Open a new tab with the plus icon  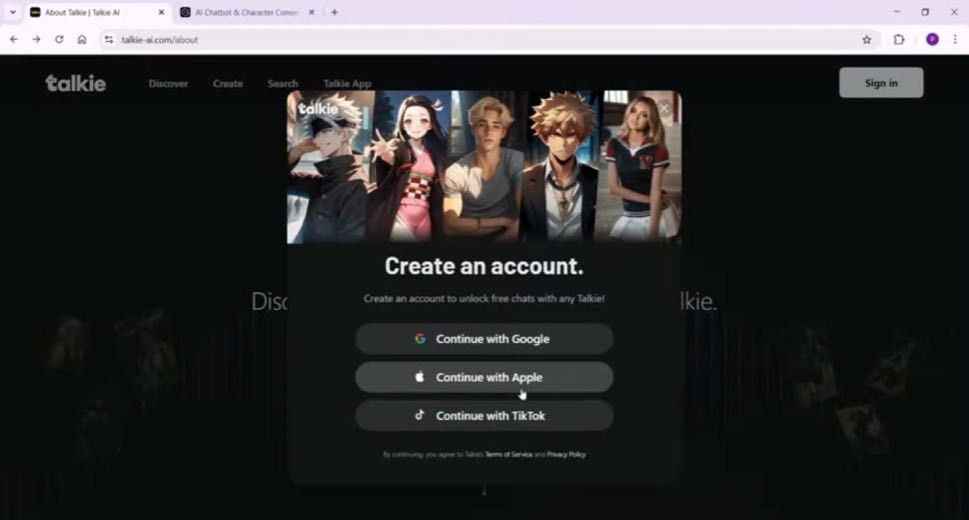coord(334,12)
